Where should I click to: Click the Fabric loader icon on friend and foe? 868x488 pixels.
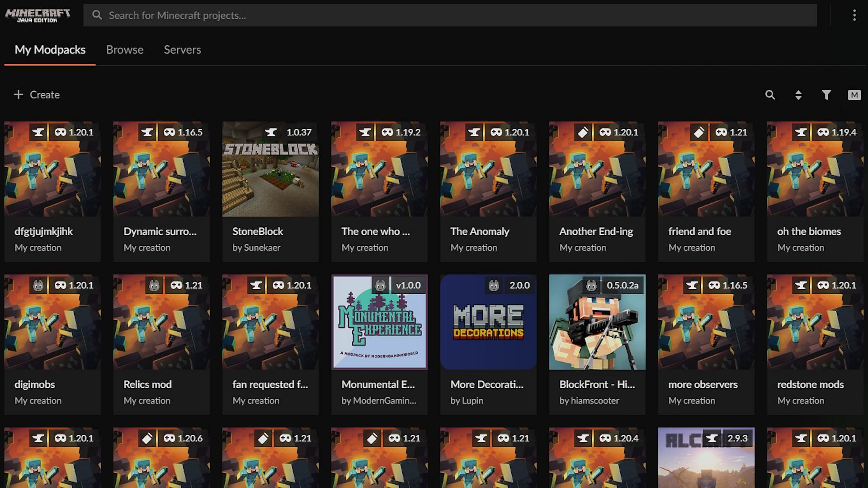tap(699, 132)
